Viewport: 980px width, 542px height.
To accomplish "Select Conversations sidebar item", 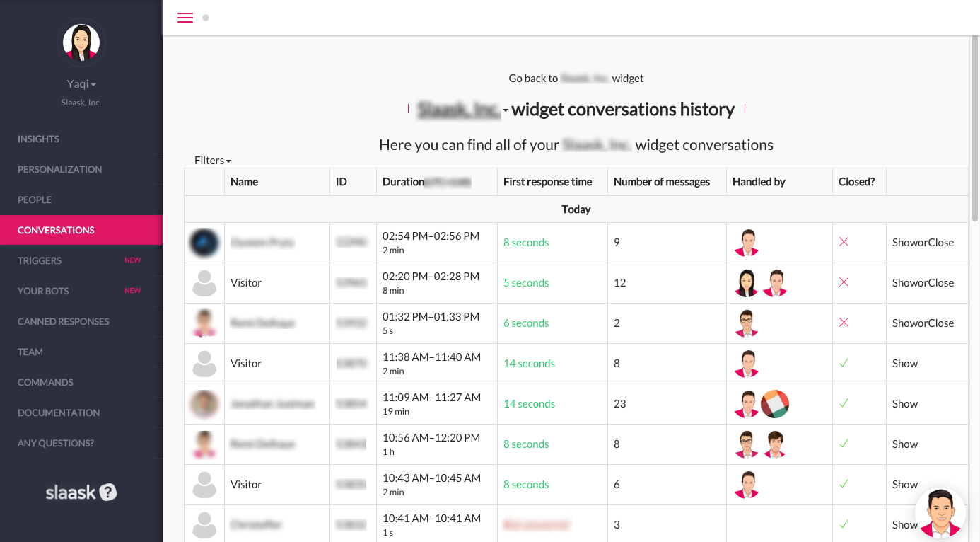I will point(81,230).
